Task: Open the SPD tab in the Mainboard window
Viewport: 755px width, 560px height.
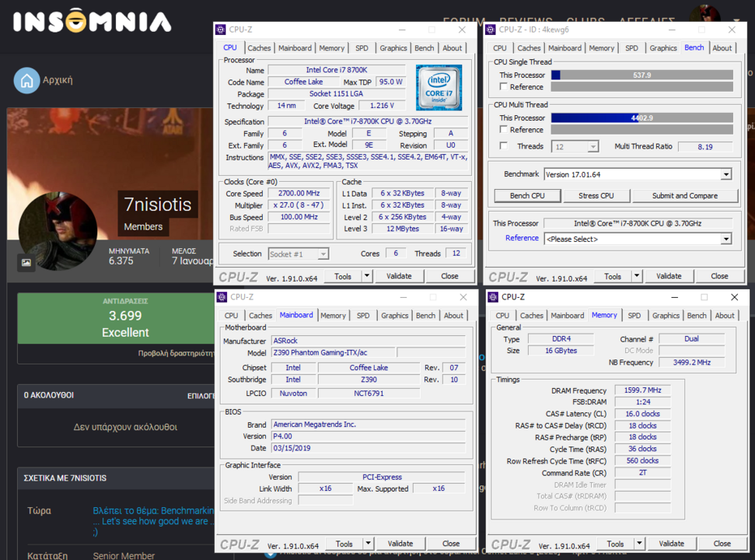Action: click(x=363, y=316)
